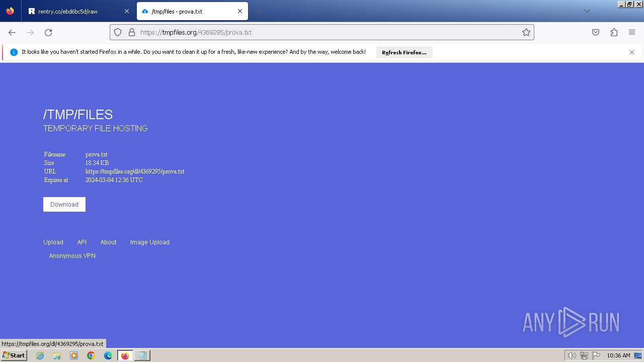The width and height of the screenshot is (644, 362).
Task: Click the notification info icon
Action: pos(14,52)
